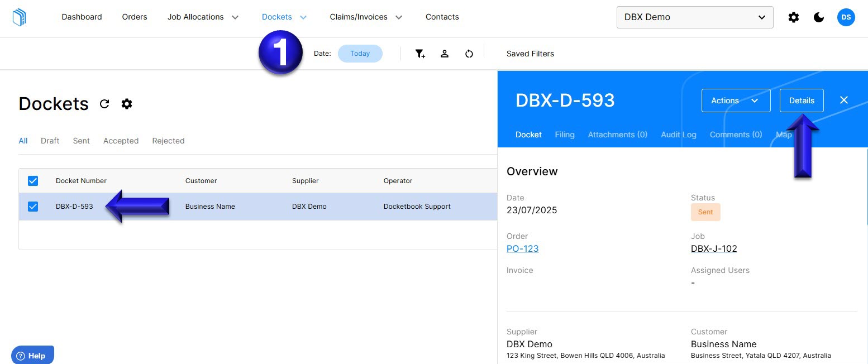This screenshot has width=868, height=364.
Task: Click the Docketbook logo icon
Action: point(19,17)
